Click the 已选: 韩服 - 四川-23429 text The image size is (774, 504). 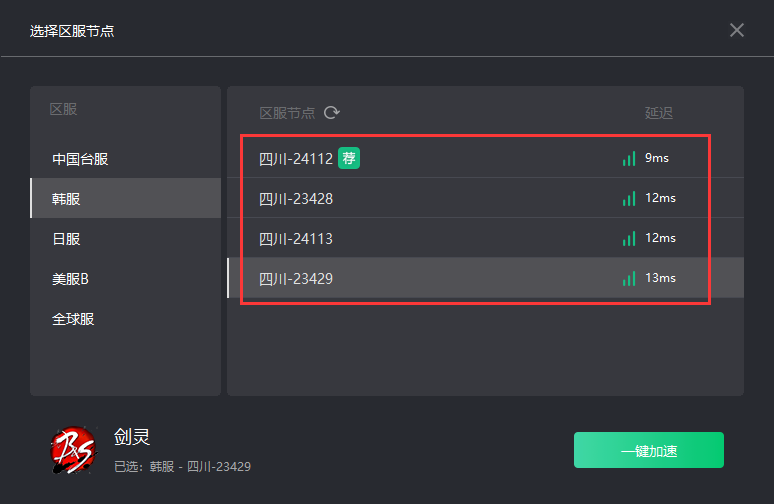coord(182,466)
